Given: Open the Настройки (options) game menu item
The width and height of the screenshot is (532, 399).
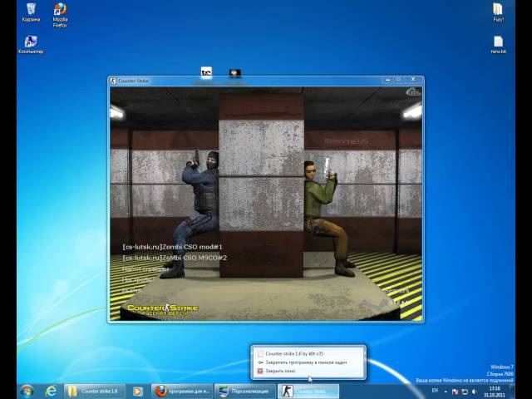Looking at the screenshot, I should tap(137, 280).
